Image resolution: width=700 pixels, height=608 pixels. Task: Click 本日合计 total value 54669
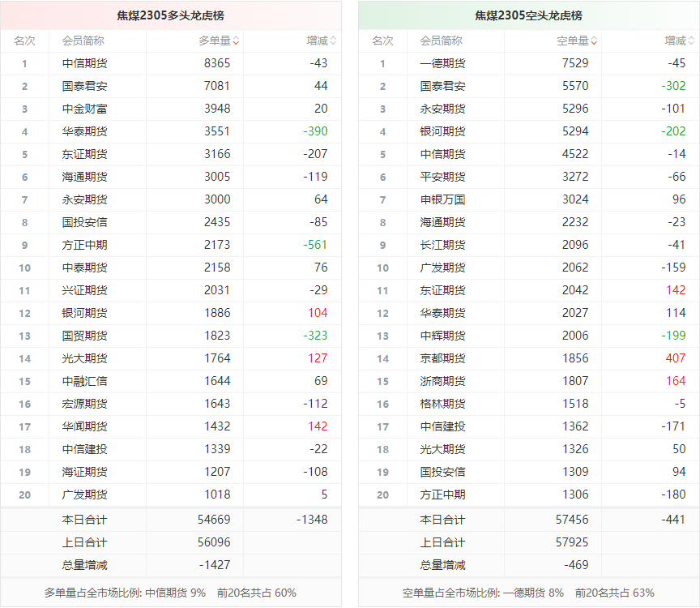click(214, 520)
